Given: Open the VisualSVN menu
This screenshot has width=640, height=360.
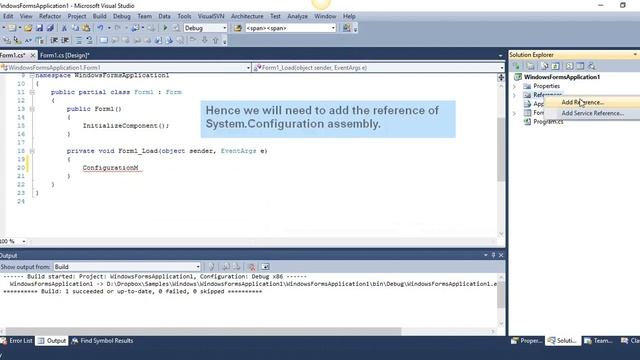Looking at the screenshot, I should click(x=211, y=16).
